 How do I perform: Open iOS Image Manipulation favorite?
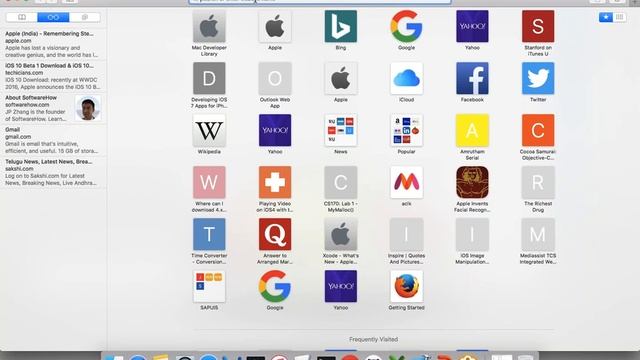click(x=472, y=234)
